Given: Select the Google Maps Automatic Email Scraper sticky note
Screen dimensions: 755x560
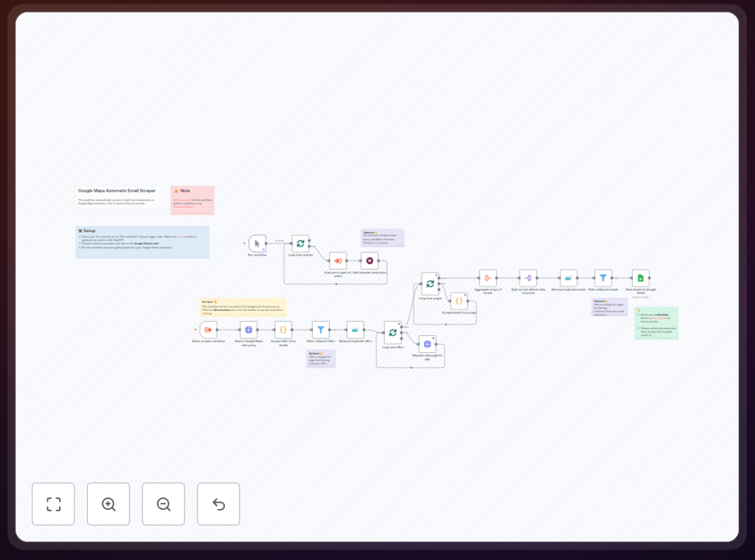Looking at the screenshot, I should click(119, 197).
